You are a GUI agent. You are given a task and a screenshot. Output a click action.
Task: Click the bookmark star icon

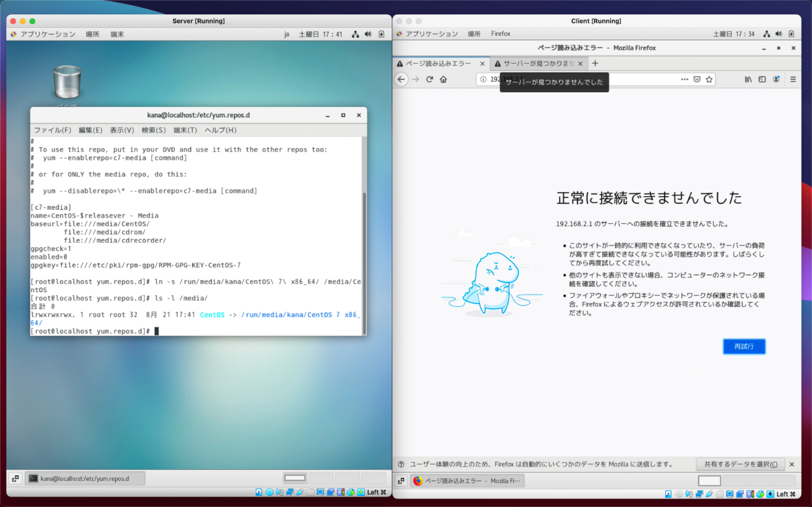[x=709, y=79]
